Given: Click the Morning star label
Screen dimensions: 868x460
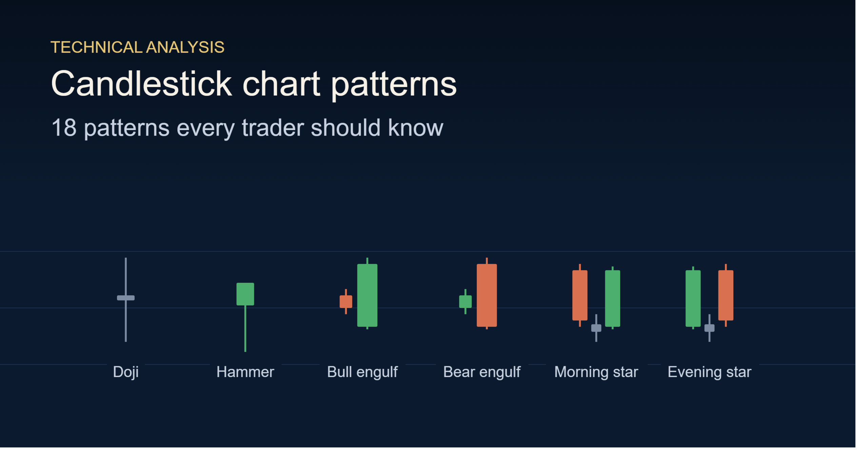Looking at the screenshot, I should coord(596,372).
